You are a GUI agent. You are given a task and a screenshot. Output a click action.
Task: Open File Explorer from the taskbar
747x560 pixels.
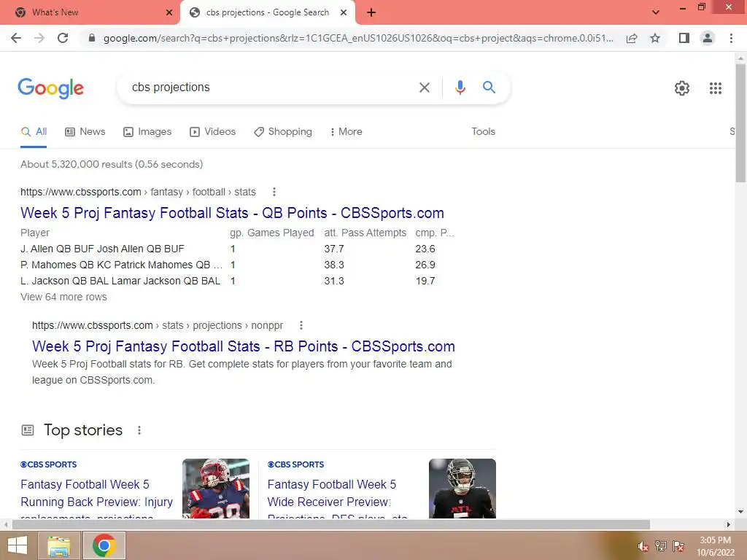coord(58,545)
